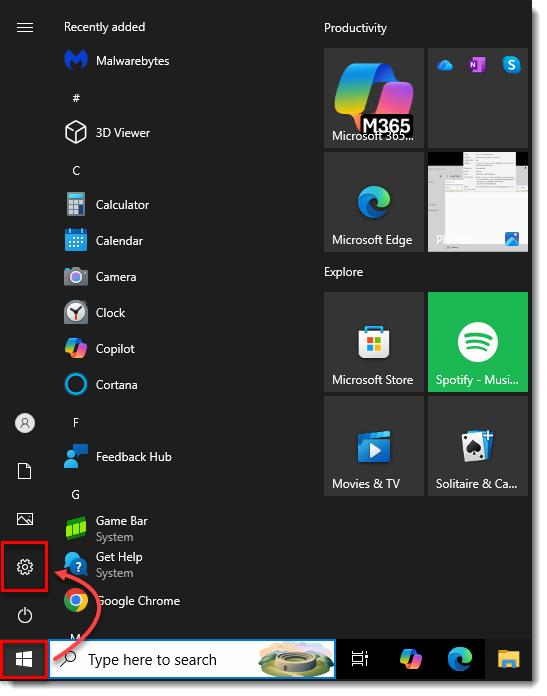
Task: Launch Game Bar
Action: [x=107, y=529]
